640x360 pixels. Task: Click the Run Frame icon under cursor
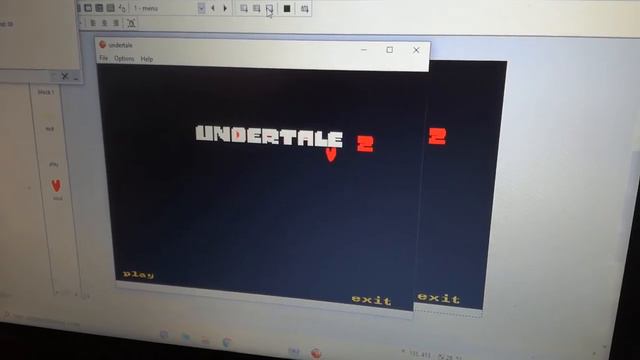[x=269, y=9]
